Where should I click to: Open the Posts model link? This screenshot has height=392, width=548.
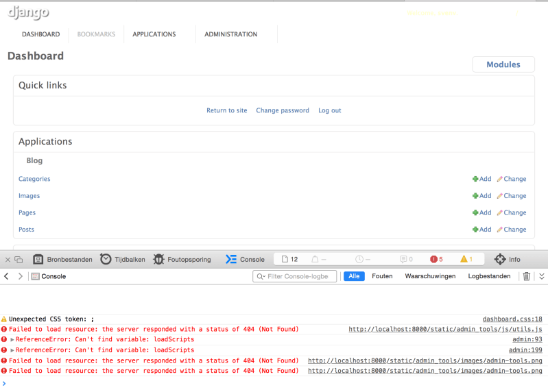[x=26, y=230]
